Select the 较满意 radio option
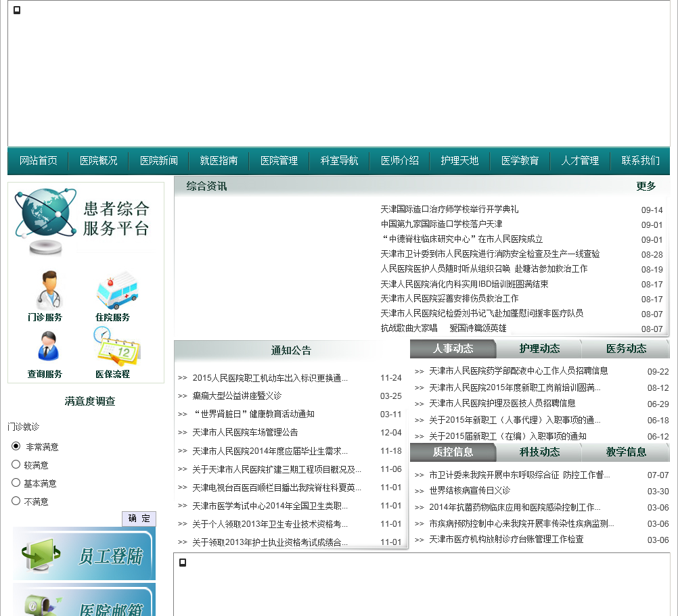 pos(16,465)
